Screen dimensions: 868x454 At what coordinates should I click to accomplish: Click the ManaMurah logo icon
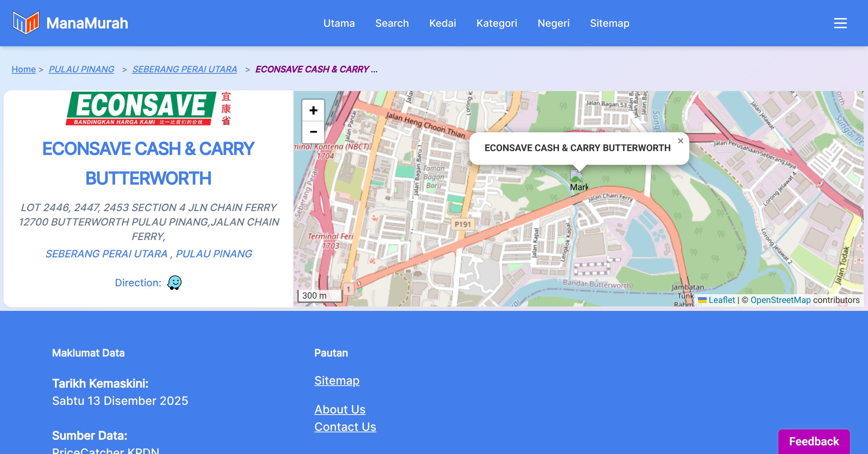26,23
